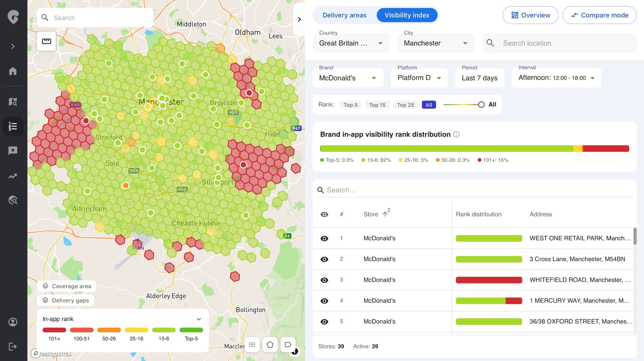Select the WEST ONE RETAIL PARK address
The width and height of the screenshot is (644, 361).
pos(580,238)
